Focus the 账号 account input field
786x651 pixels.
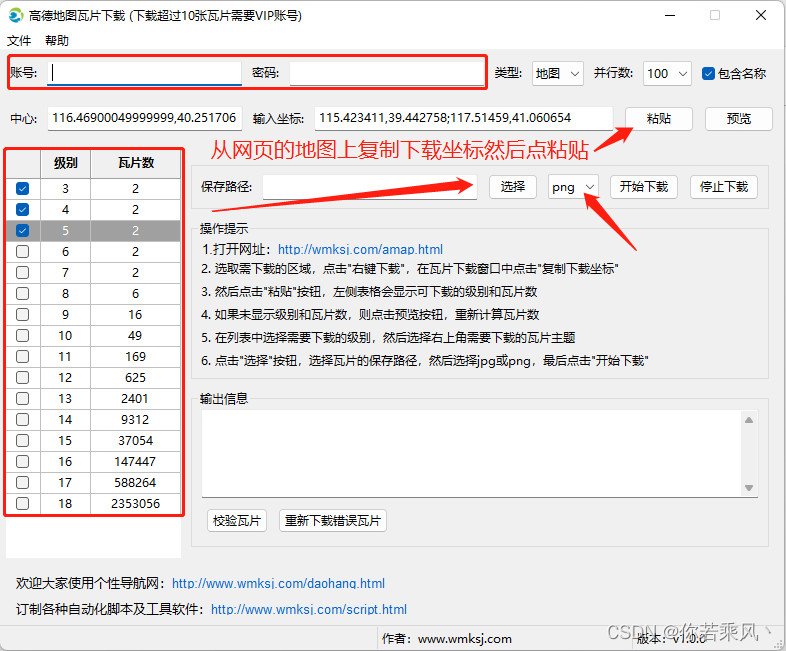coord(144,73)
